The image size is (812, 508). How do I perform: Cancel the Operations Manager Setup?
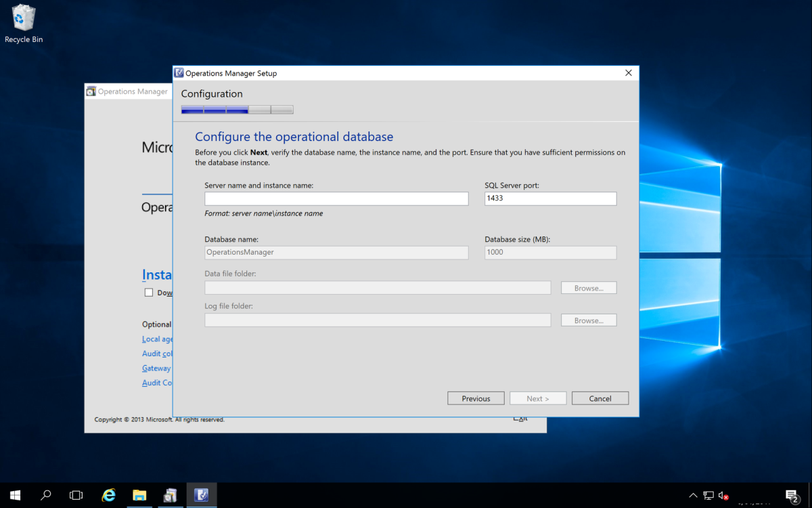[600, 398]
